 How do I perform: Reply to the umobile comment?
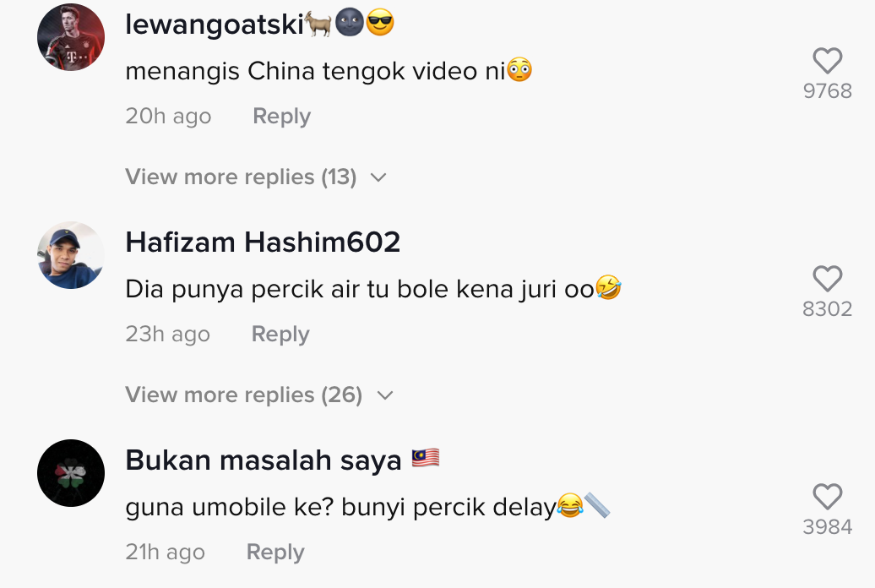click(275, 552)
